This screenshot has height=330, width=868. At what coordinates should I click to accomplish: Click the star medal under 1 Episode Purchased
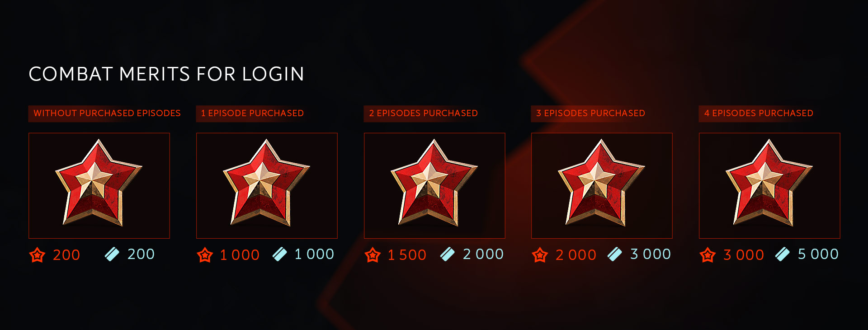[266, 183]
